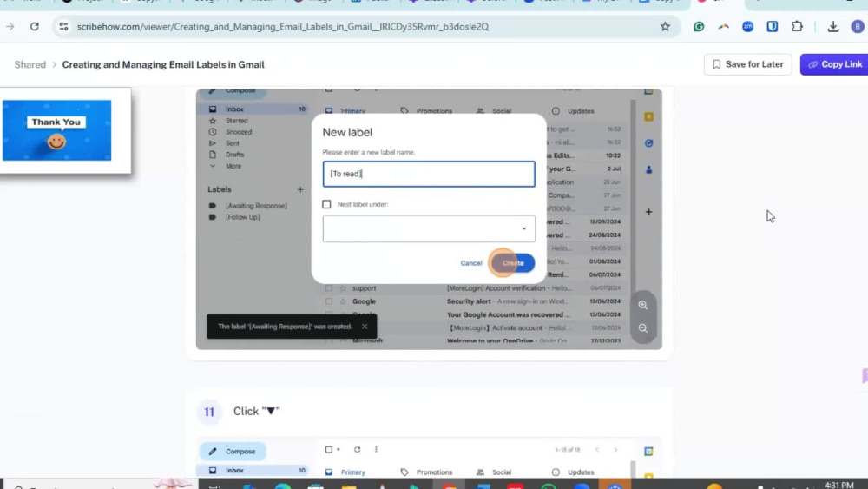Open site information icon in address bar
Screen dimensions: 868x489
click(63, 27)
